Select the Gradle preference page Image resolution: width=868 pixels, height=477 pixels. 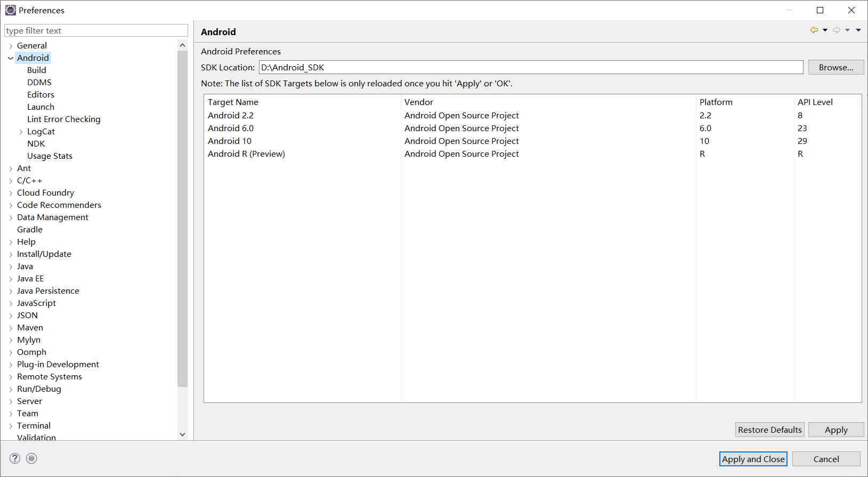[30, 229]
